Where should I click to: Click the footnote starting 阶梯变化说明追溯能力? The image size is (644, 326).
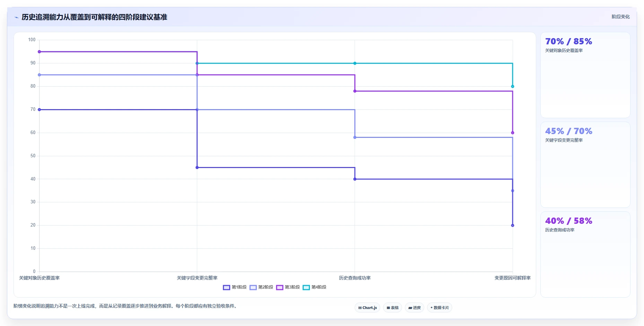click(126, 306)
